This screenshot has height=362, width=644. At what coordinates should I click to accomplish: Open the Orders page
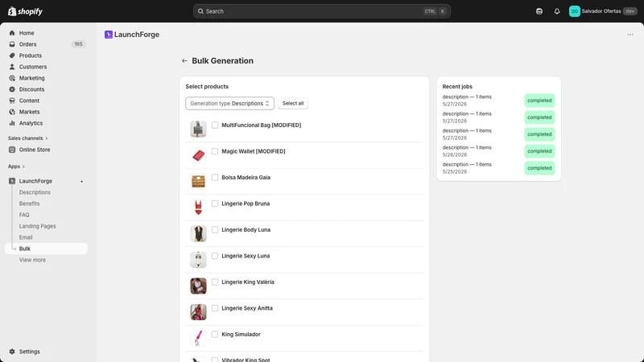[27, 44]
